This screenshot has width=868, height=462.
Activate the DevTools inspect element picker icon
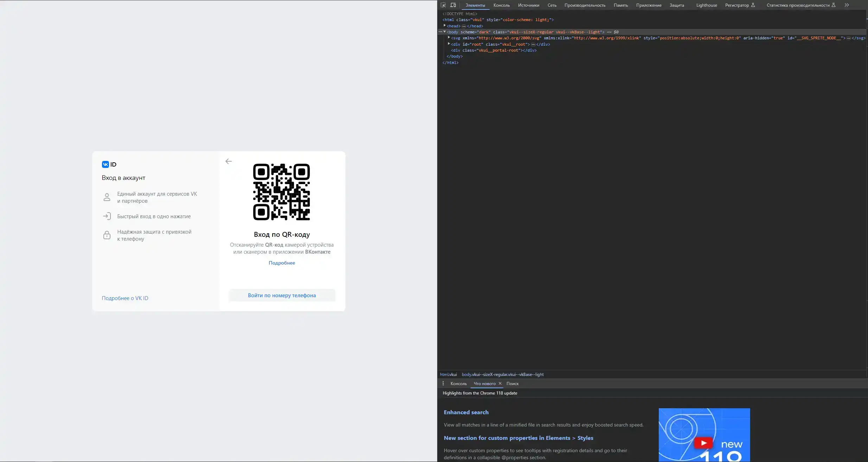[x=443, y=5]
